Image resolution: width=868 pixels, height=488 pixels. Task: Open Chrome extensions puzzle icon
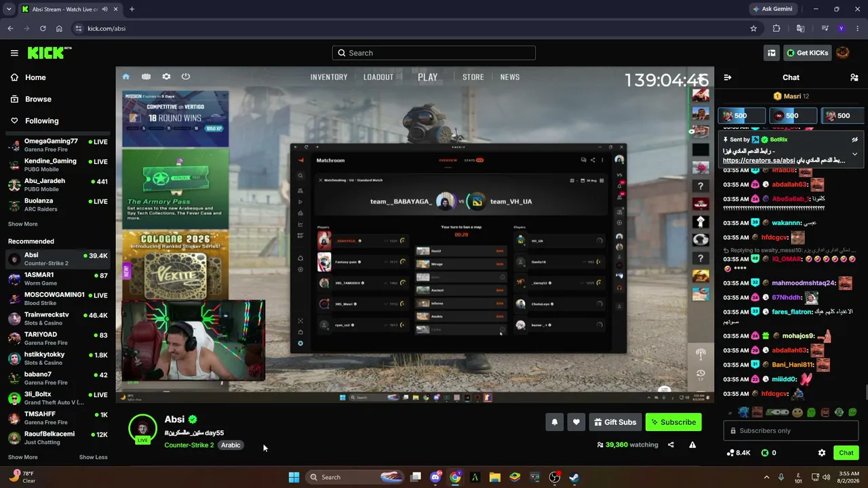pyautogui.click(x=776, y=28)
